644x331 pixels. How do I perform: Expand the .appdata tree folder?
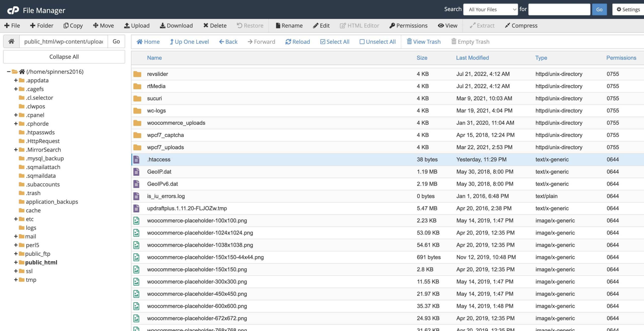(x=16, y=80)
